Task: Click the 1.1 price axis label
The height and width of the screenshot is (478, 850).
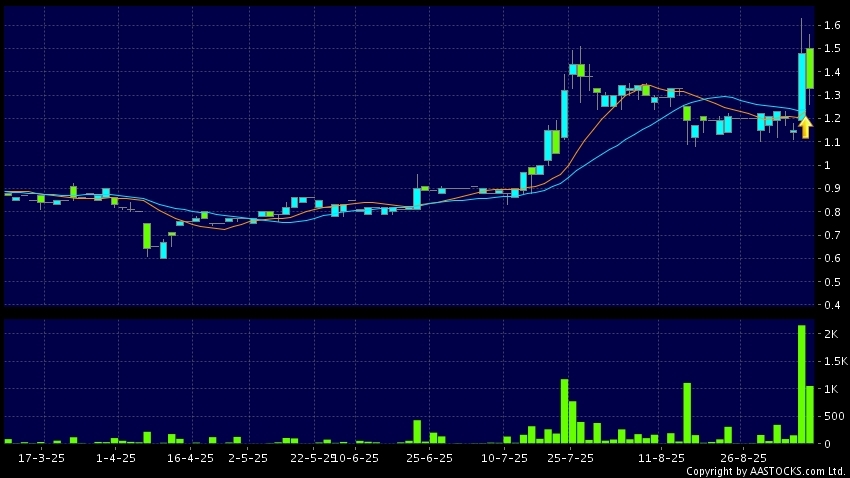Action: coord(832,142)
